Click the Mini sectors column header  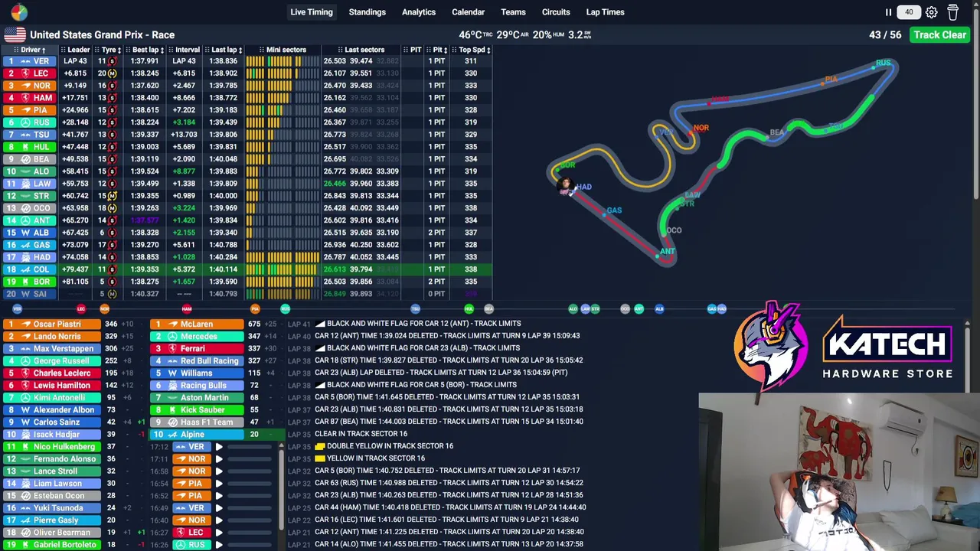point(283,50)
